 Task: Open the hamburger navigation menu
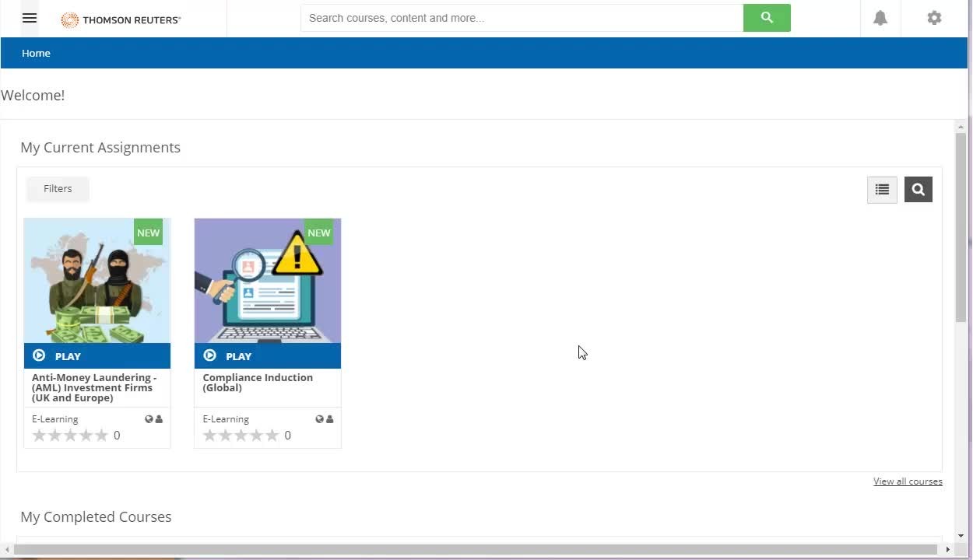click(30, 18)
